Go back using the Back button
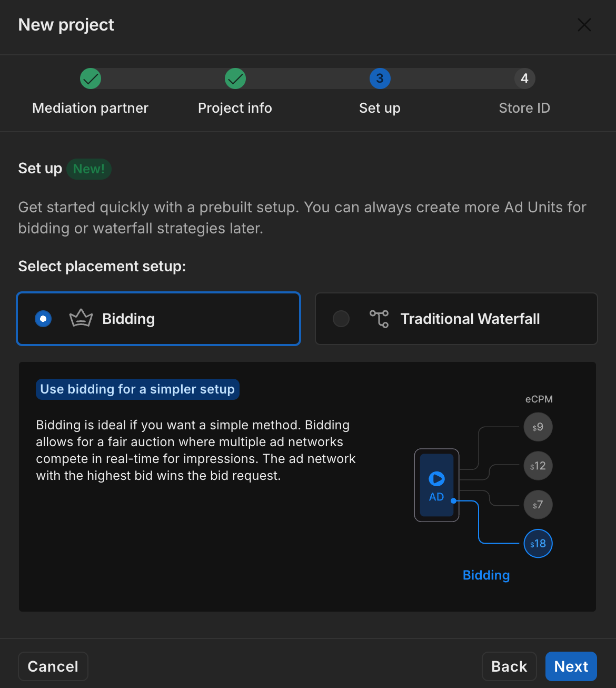This screenshot has width=616, height=688. 509,666
